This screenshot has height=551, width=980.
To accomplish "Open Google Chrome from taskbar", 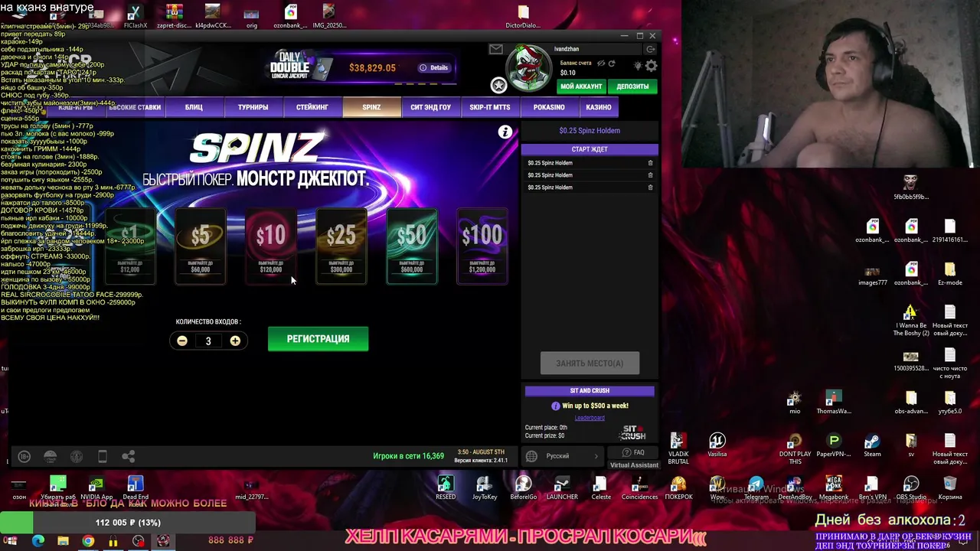I will point(88,542).
